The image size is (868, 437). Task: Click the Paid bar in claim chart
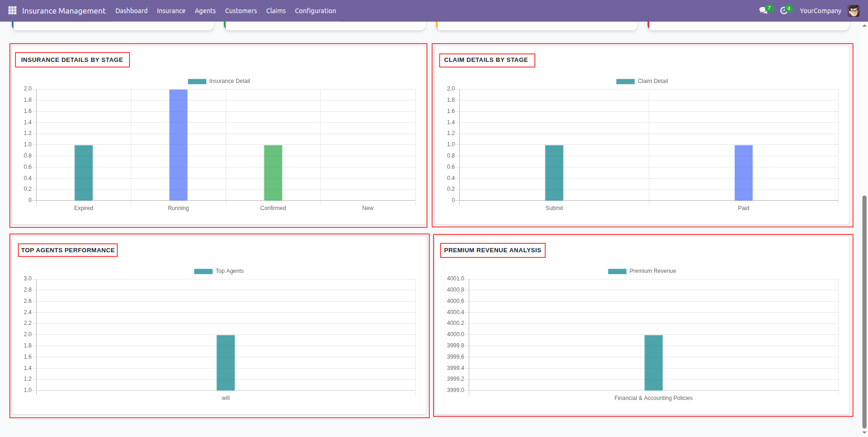tap(744, 173)
